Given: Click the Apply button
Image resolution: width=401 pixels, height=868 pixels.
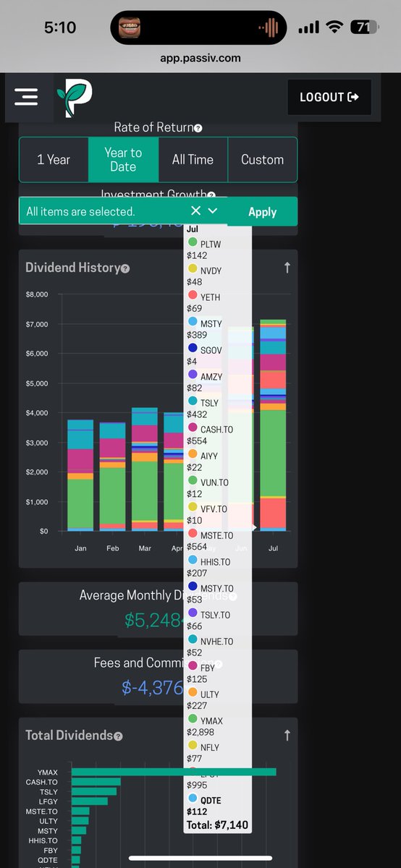Looking at the screenshot, I should [262, 212].
